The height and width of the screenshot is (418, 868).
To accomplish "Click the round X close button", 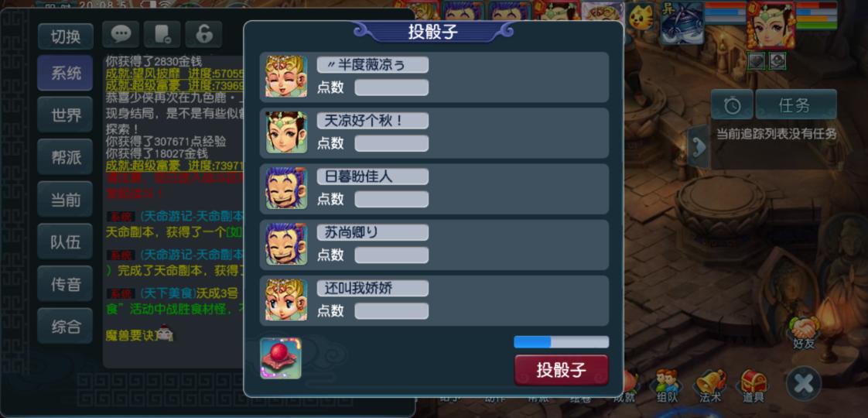I will tap(804, 384).
